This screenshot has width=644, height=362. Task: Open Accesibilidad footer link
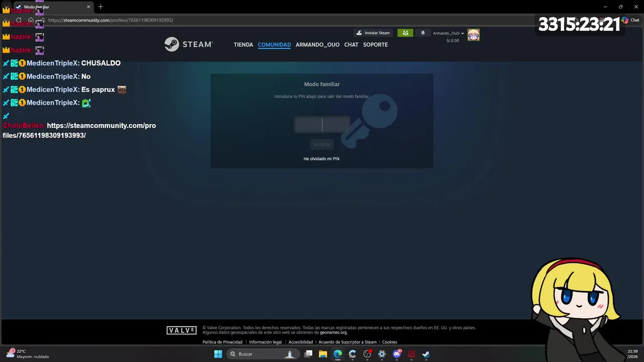coord(300,342)
